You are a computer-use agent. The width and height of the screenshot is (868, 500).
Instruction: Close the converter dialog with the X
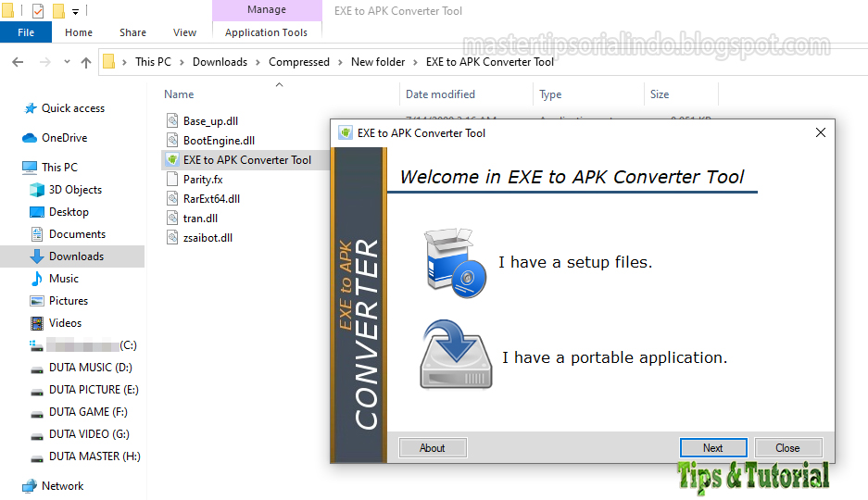[x=821, y=132]
